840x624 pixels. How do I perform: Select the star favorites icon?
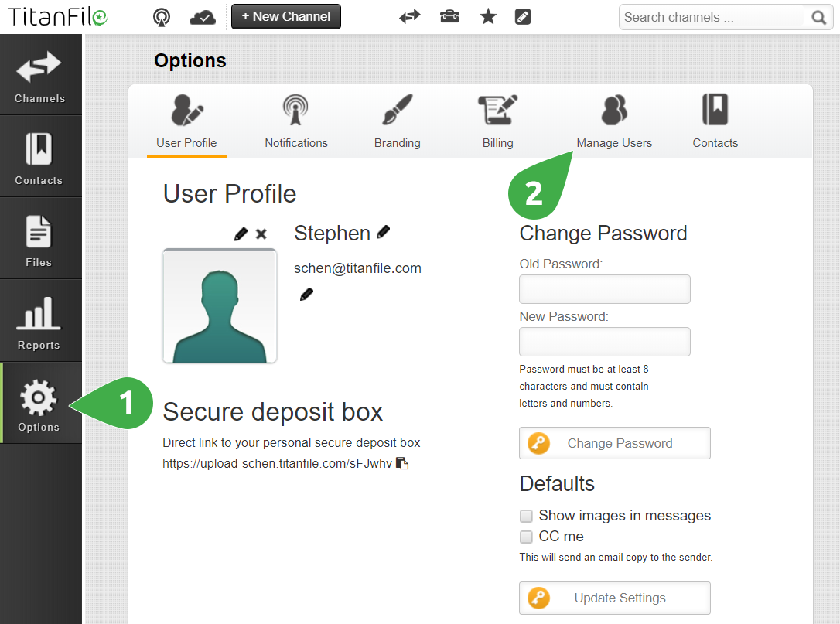point(488,15)
